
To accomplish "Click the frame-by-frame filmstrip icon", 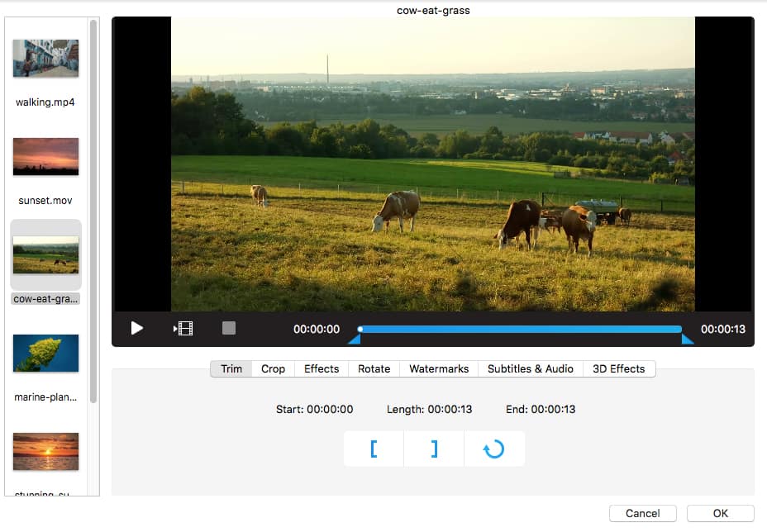I will [183, 329].
